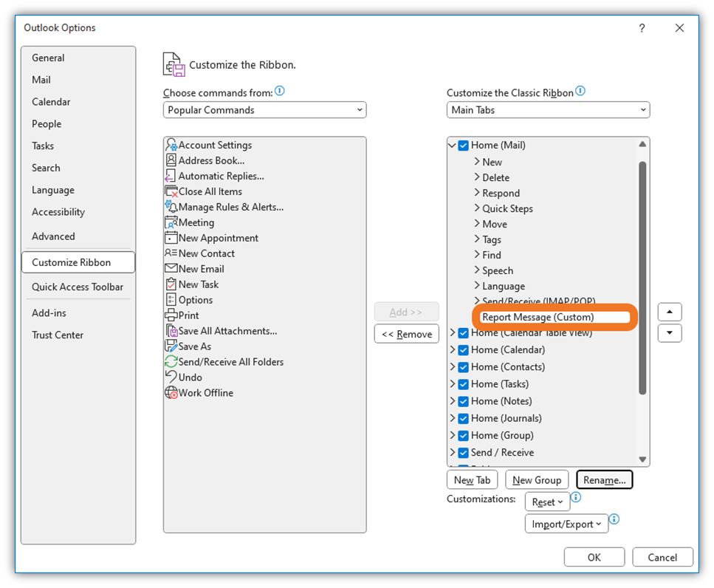
Task: Click the Rename button
Action: [x=604, y=480]
